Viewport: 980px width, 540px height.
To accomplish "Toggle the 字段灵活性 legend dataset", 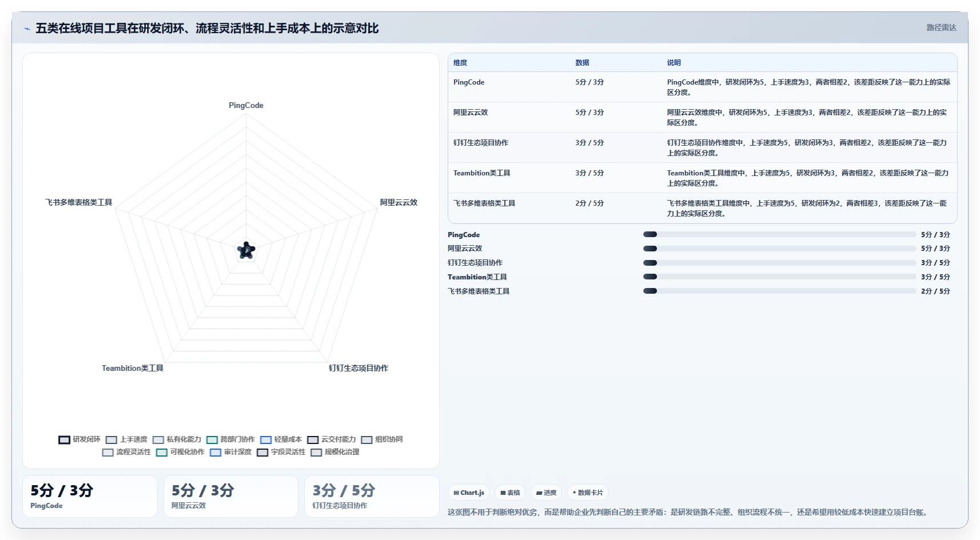I will (x=281, y=452).
